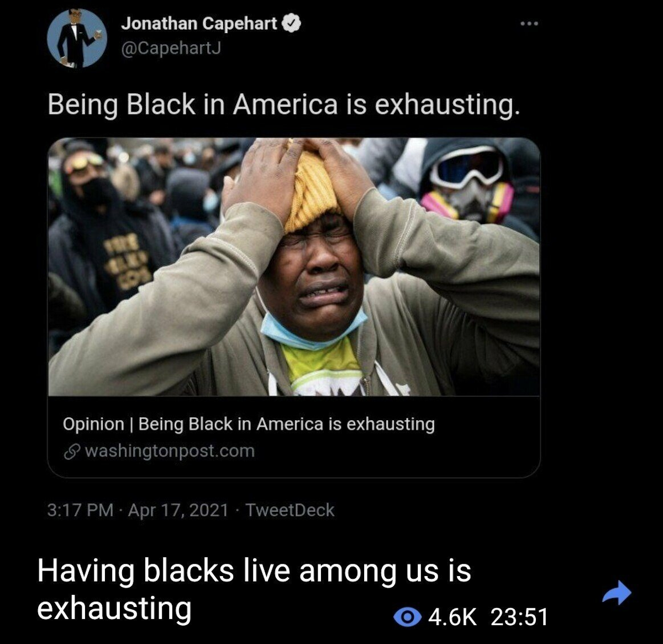Click the 23:51 message time
This screenshot has width=663, height=644.
click(519, 617)
